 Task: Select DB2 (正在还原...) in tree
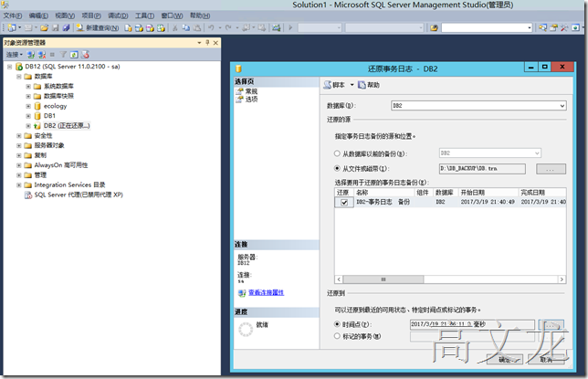67,126
